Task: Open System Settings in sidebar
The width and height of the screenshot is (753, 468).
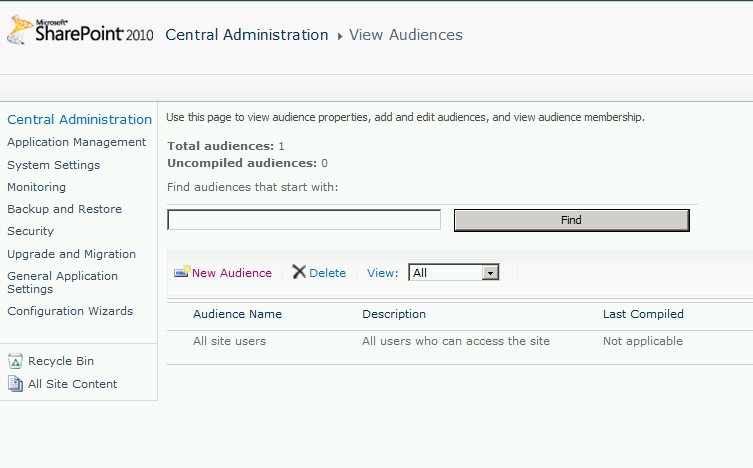Action: pos(53,165)
